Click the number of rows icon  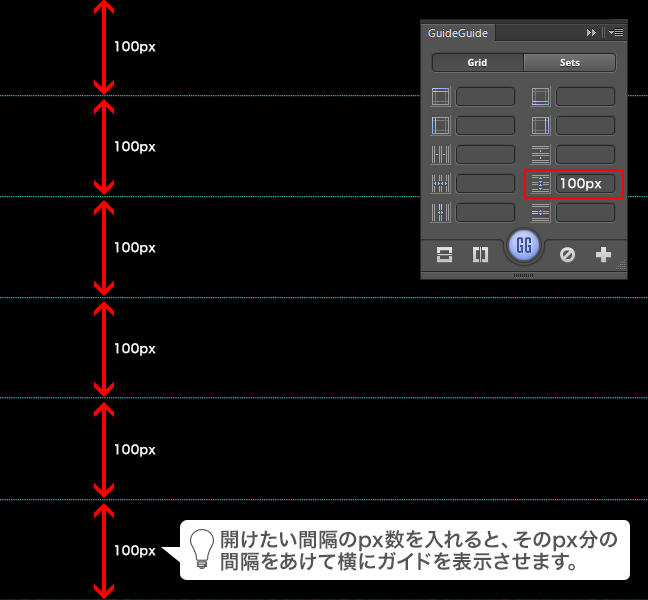(541, 155)
